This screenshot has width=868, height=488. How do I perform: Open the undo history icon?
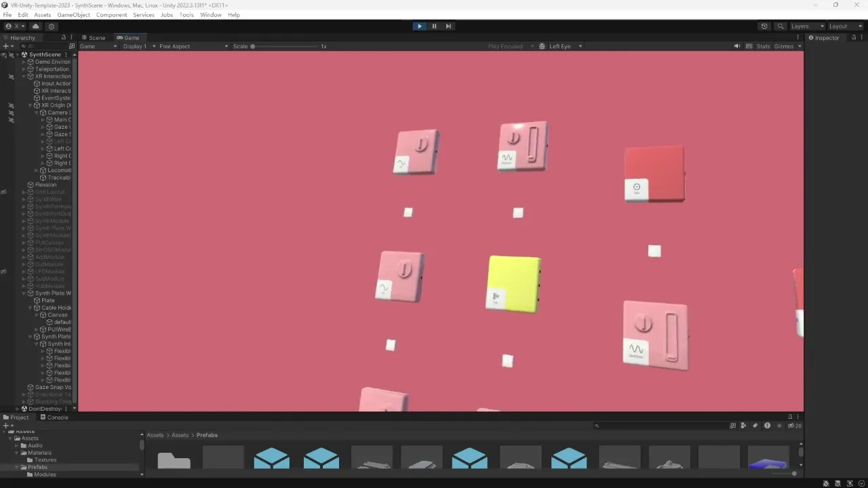pos(764,26)
